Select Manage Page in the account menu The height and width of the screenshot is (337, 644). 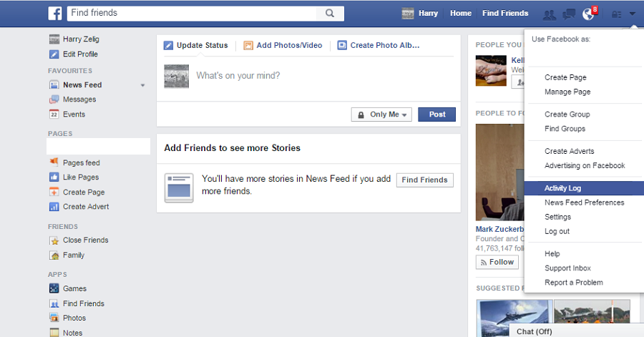coord(567,92)
